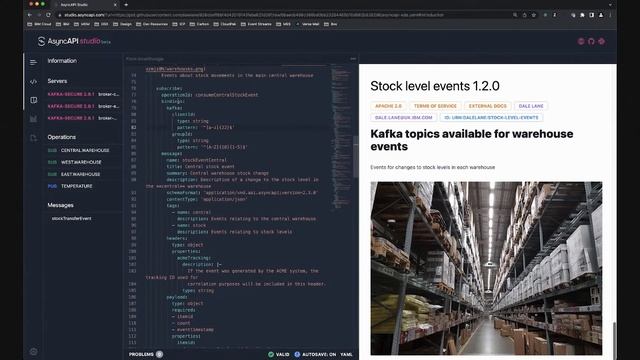
Task: Switch the YAML language mode
Action: pos(347,354)
